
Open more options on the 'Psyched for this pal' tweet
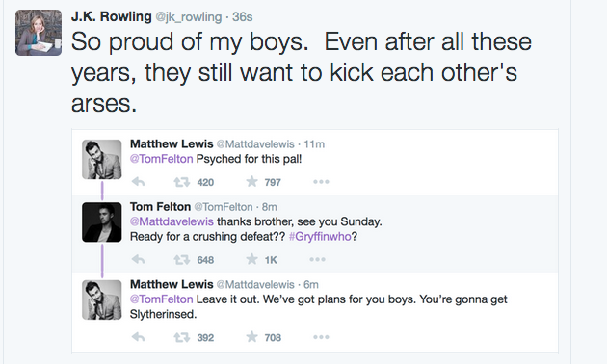point(321,182)
